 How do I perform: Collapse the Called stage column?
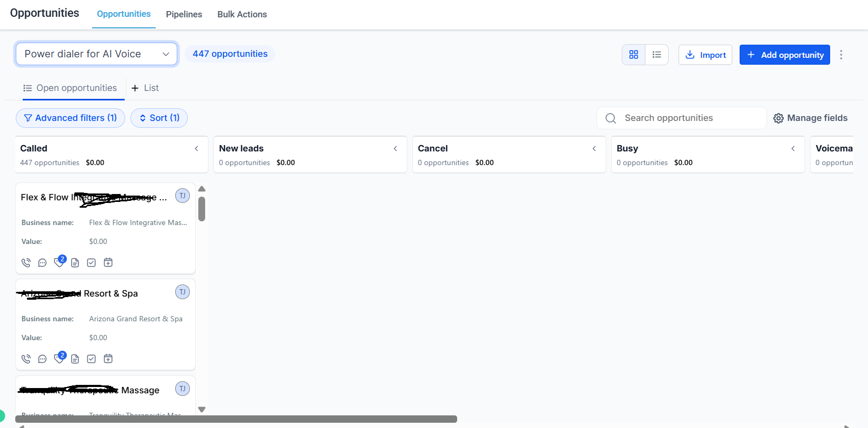pyautogui.click(x=197, y=149)
